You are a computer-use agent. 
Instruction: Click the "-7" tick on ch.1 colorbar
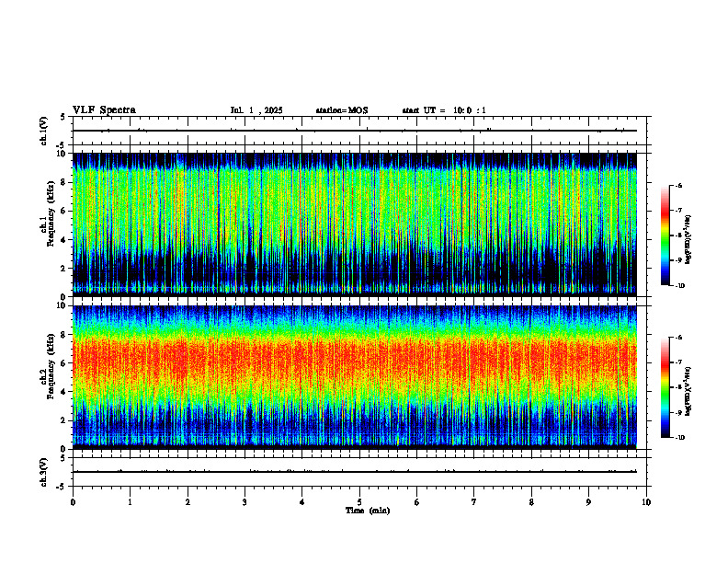tap(678, 211)
